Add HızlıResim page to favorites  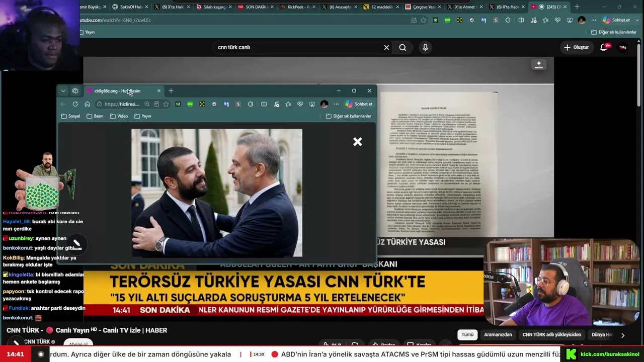point(166,104)
